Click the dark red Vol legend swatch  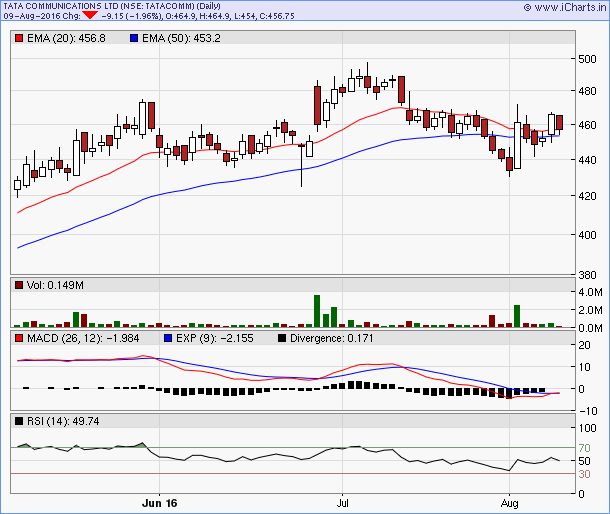click(x=19, y=285)
